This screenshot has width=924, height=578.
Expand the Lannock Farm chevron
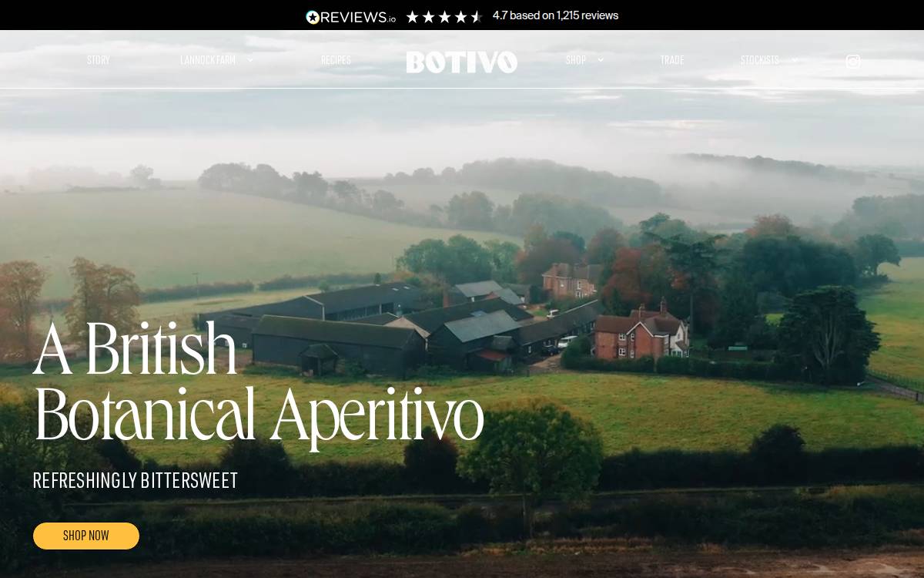point(250,60)
